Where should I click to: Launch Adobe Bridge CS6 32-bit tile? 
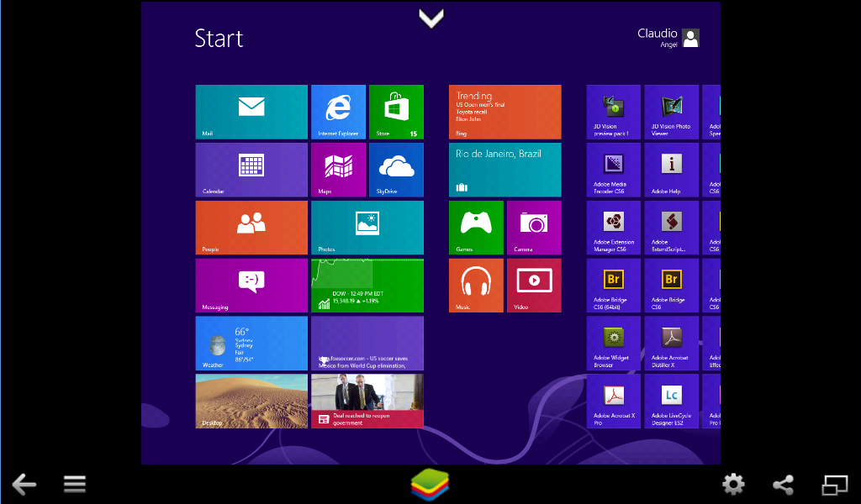click(672, 286)
